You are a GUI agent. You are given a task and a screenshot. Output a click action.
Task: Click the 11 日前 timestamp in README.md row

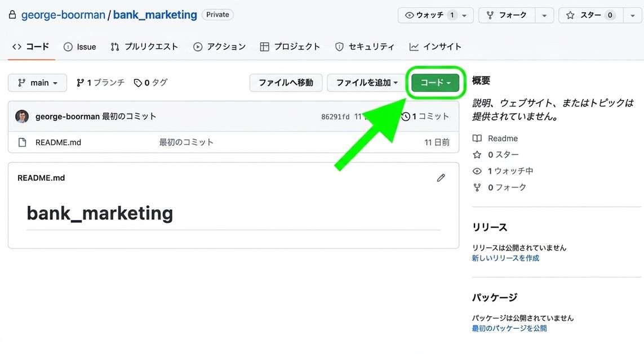click(x=437, y=142)
